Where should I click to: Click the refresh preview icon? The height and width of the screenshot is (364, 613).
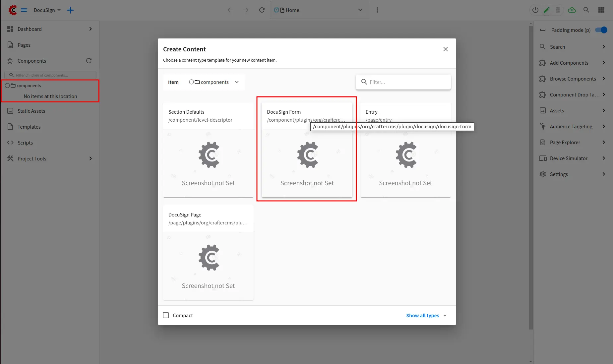(262, 10)
